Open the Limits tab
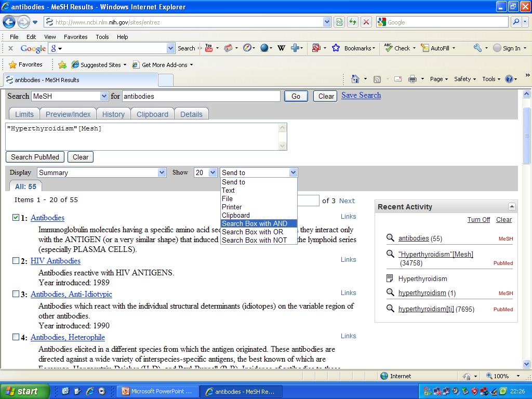The image size is (532, 399). (x=24, y=114)
